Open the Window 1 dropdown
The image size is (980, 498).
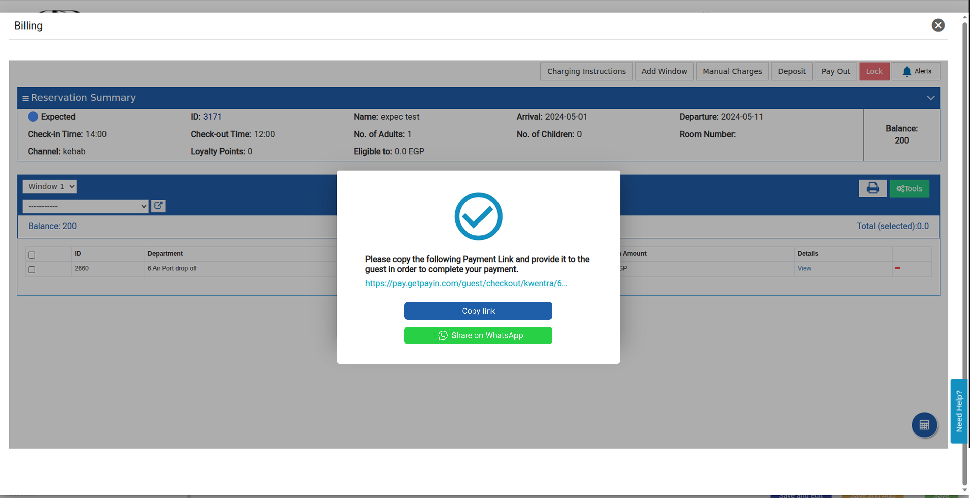[x=49, y=186]
